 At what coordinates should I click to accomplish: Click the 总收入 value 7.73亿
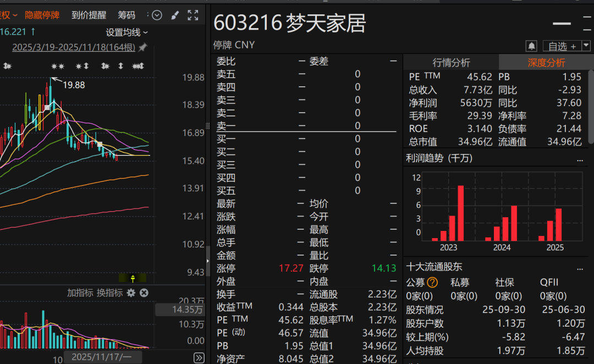tap(478, 90)
